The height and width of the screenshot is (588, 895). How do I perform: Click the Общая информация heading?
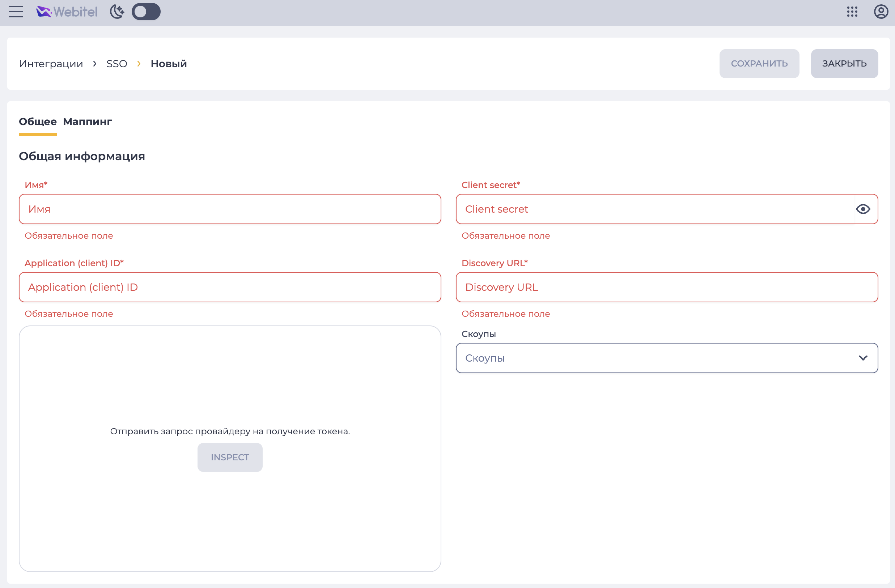coord(82,156)
